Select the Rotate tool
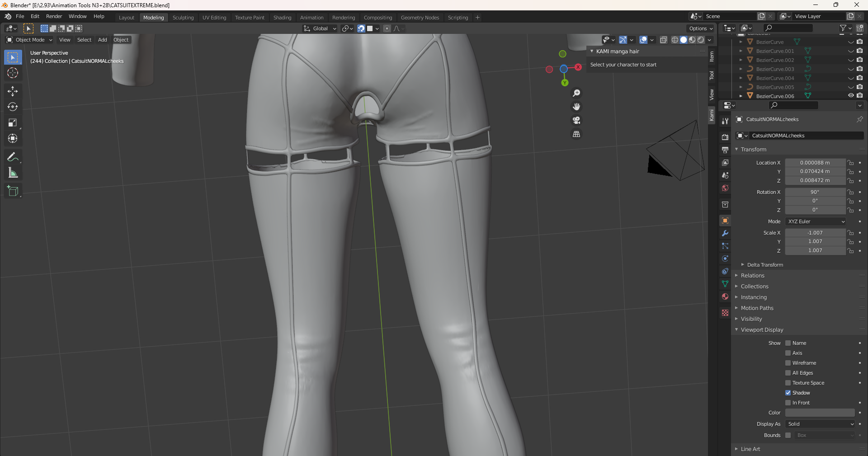Screen dimensions: 868x456 [13, 107]
